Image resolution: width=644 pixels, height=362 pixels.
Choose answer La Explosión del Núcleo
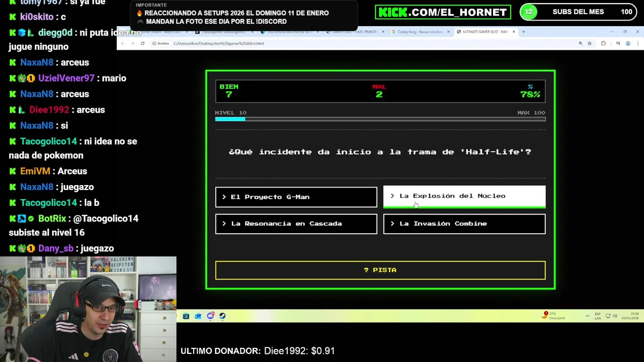coord(464,196)
